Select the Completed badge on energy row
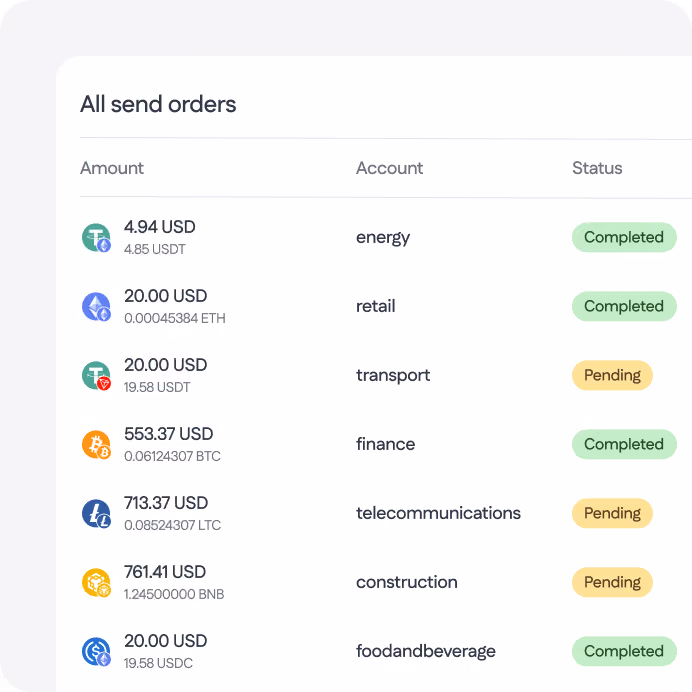The width and height of the screenshot is (692, 692). pos(624,237)
